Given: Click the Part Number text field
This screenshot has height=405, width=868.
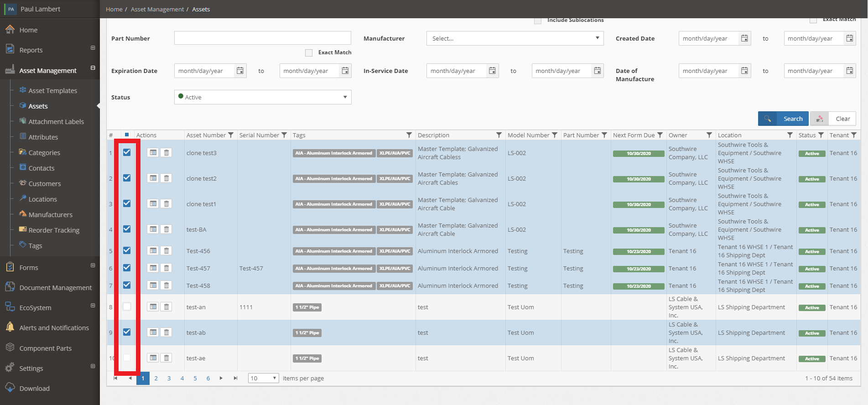Looking at the screenshot, I should click(263, 38).
